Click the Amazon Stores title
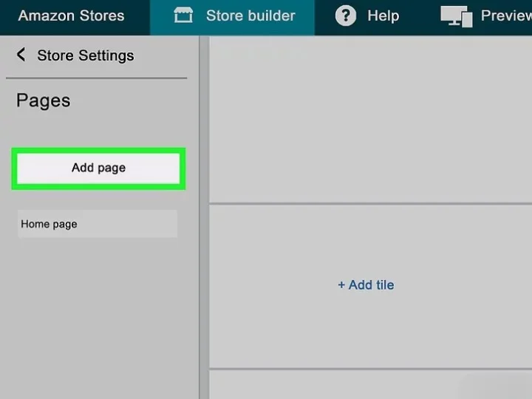 pyautogui.click(x=71, y=16)
